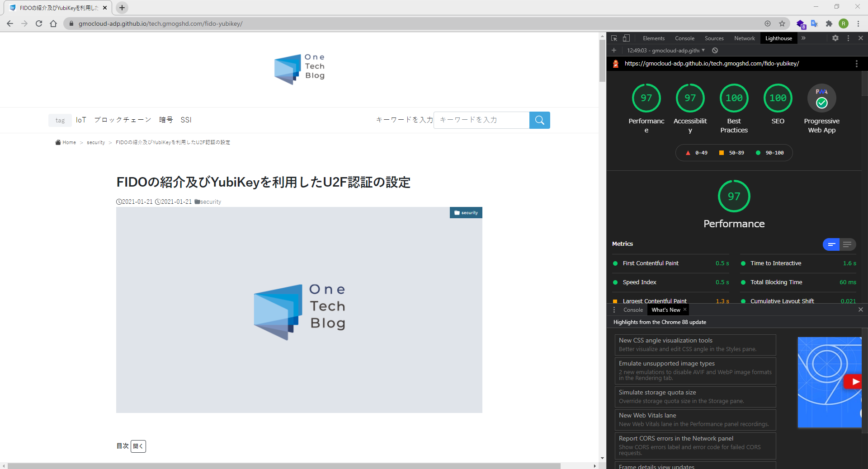
Task: Expand table of contents with 開く button
Action: (138, 446)
